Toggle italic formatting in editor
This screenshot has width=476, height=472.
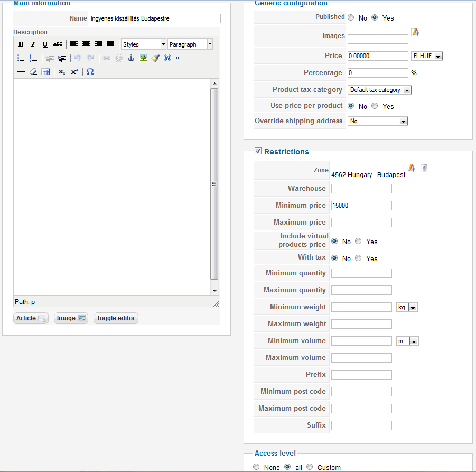33,44
